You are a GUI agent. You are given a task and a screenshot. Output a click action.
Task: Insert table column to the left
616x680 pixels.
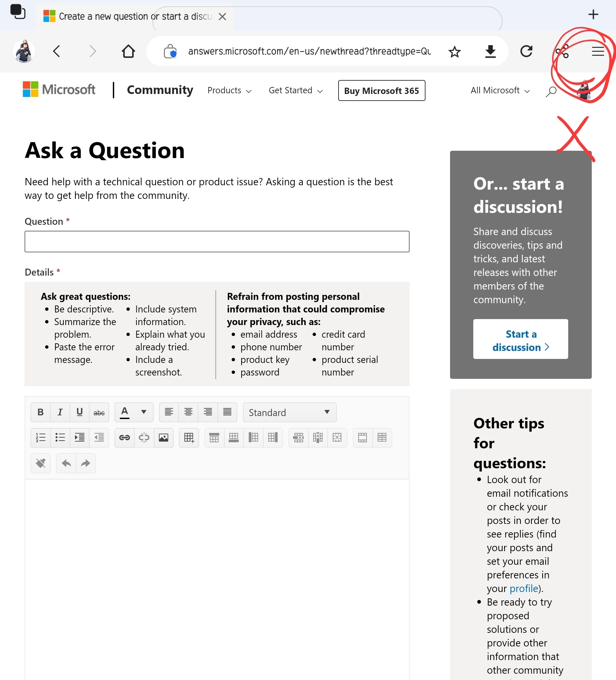click(x=253, y=438)
